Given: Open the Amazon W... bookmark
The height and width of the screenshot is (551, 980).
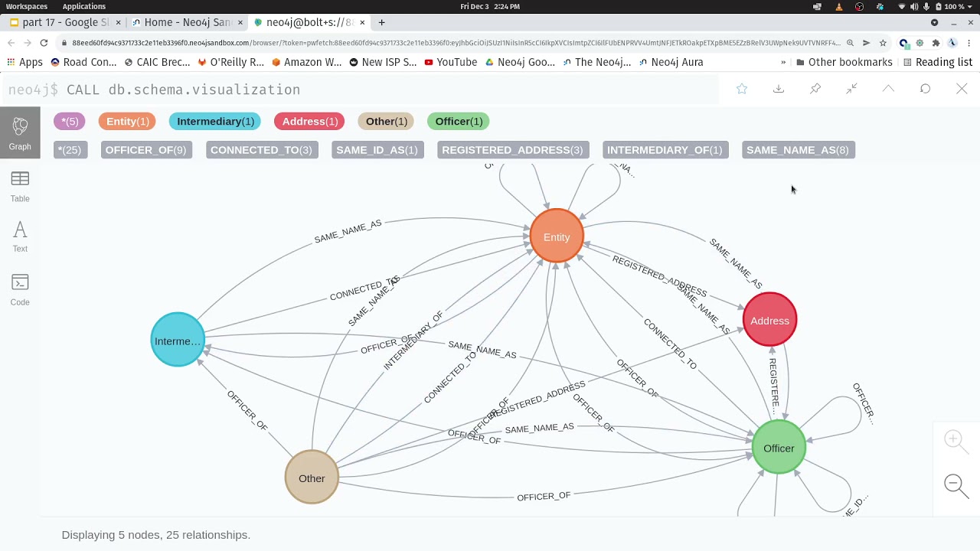Looking at the screenshot, I should pos(306,62).
